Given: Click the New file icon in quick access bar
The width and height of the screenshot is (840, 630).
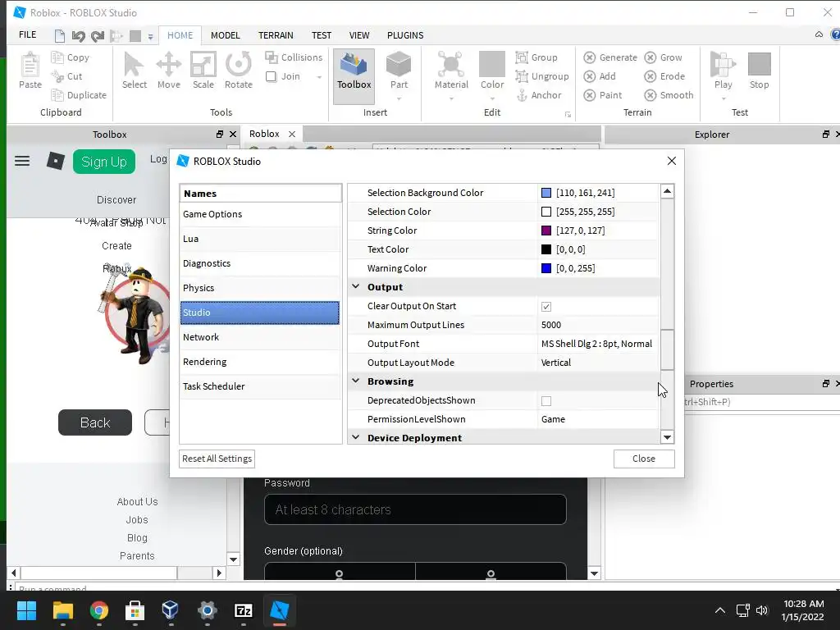Looking at the screenshot, I should click(x=59, y=36).
